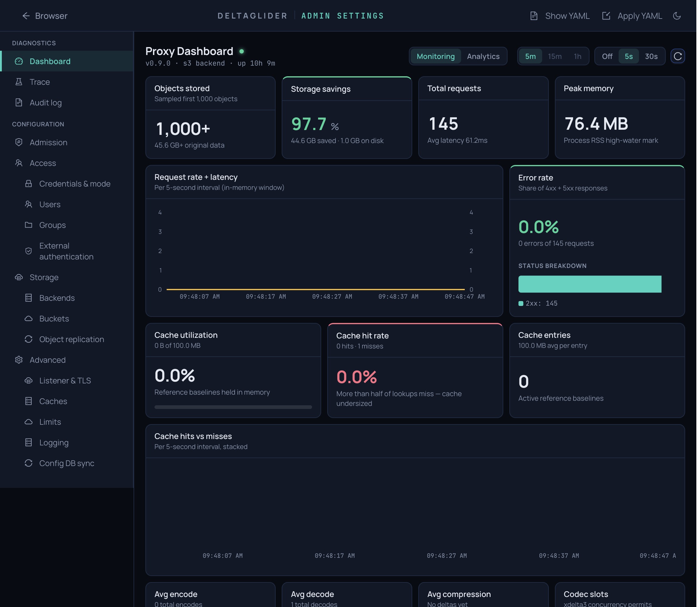Click the cache utilization progress bar
Viewport: 700px width, 607px height.
233,407
